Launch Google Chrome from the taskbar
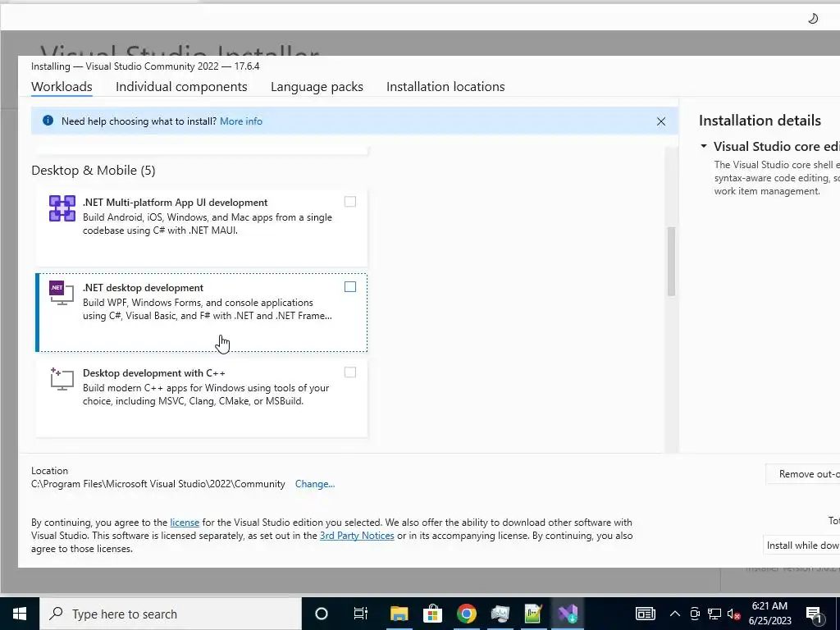This screenshot has width=840, height=630. point(466,614)
